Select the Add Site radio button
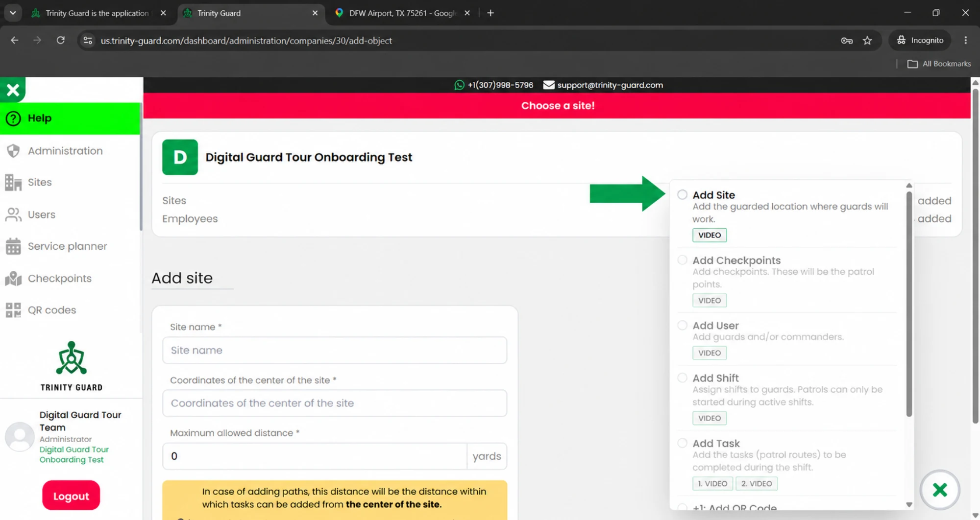980x520 pixels. pyautogui.click(x=682, y=195)
